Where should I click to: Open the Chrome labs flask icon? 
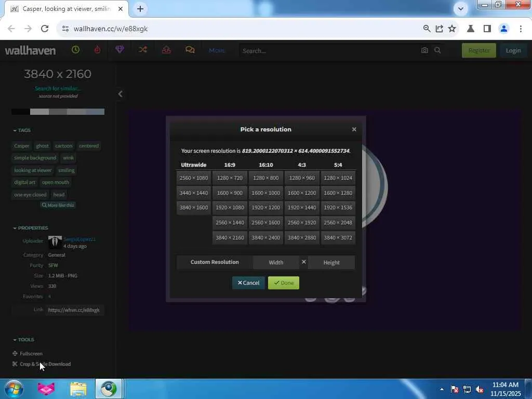click(471, 29)
